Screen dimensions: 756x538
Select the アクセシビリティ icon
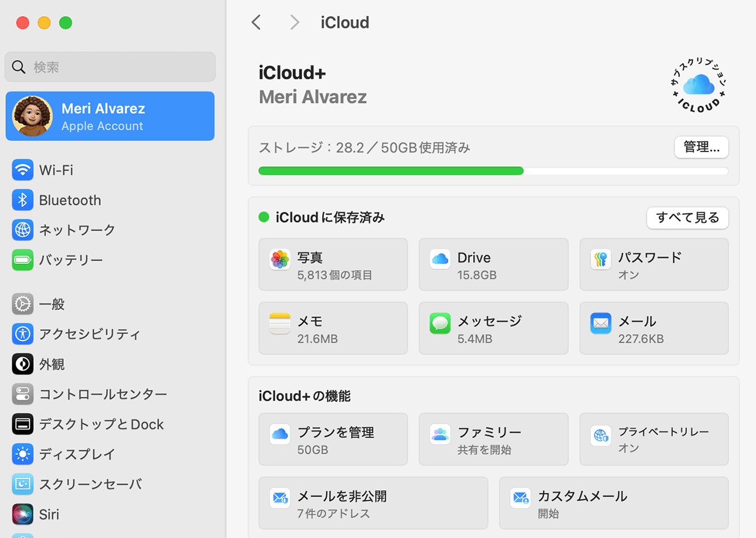[x=22, y=334]
